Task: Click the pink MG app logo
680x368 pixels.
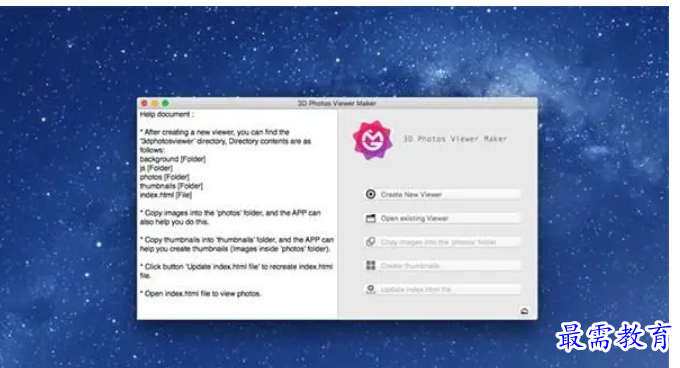Action: [373, 140]
